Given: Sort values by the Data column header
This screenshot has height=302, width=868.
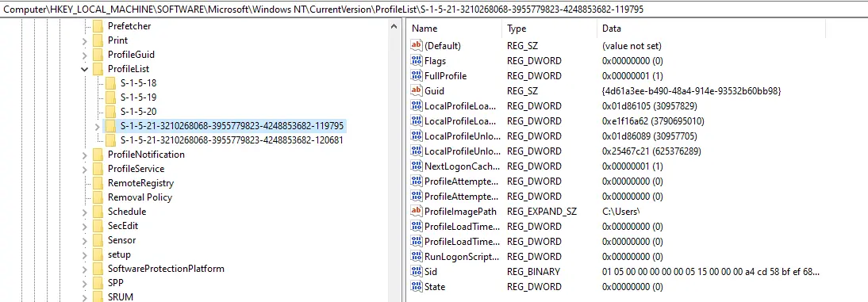Looking at the screenshot, I should (x=712, y=29).
